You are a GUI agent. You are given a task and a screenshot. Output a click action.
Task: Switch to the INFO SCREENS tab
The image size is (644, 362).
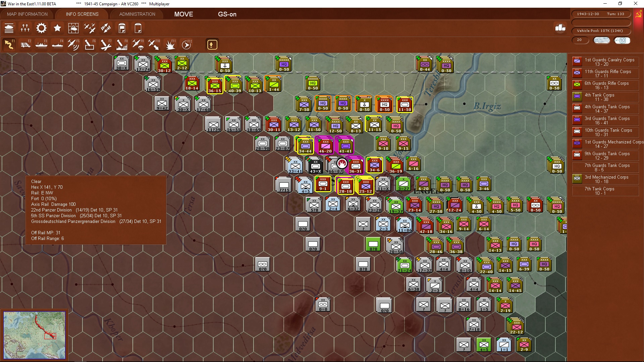(x=82, y=14)
